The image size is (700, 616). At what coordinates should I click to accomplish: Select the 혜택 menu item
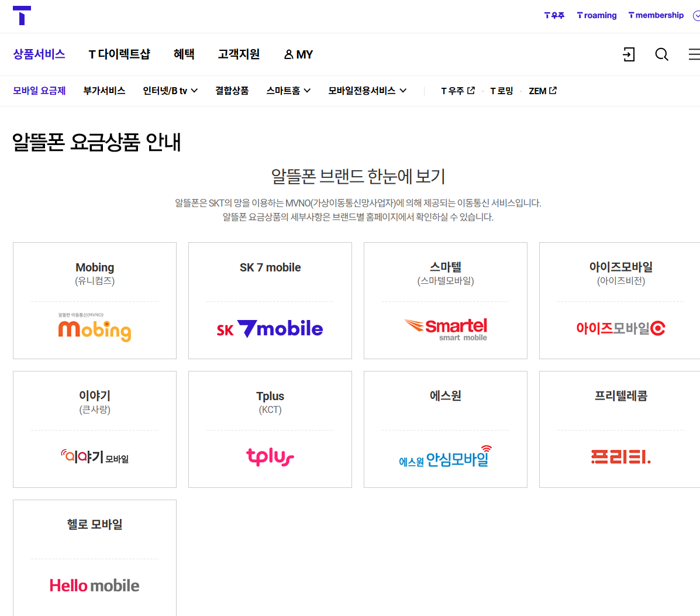click(x=184, y=54)
